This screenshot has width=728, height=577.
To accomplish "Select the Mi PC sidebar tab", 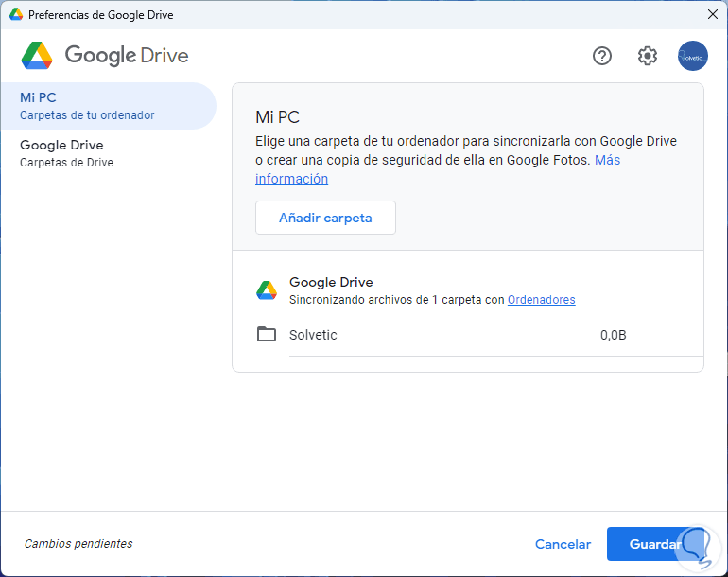I will (108, 106).
